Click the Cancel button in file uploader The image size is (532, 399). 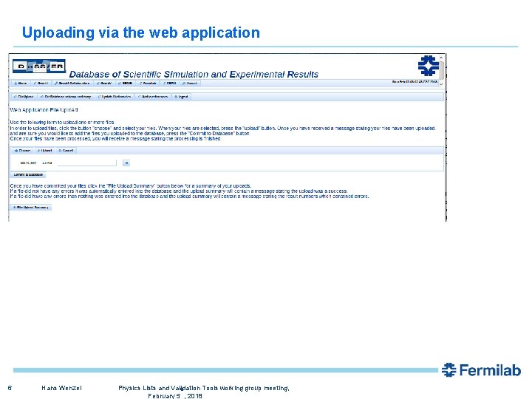(66, 150)
